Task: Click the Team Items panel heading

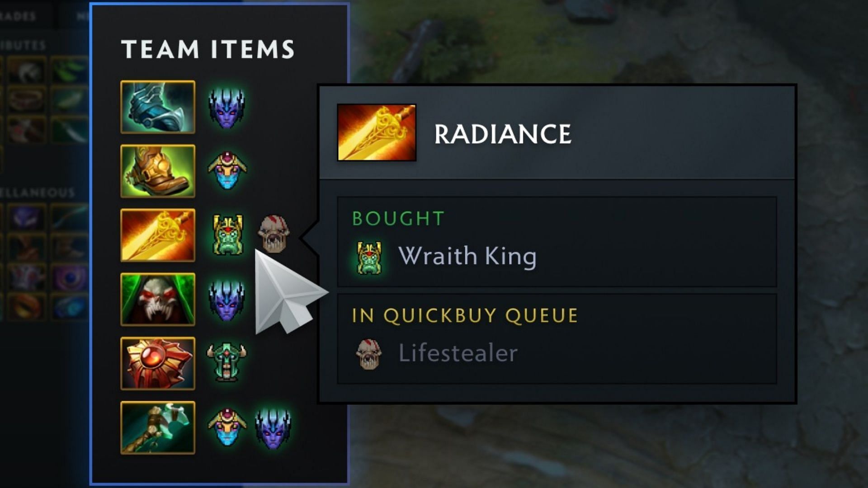Action: (208, 49)
